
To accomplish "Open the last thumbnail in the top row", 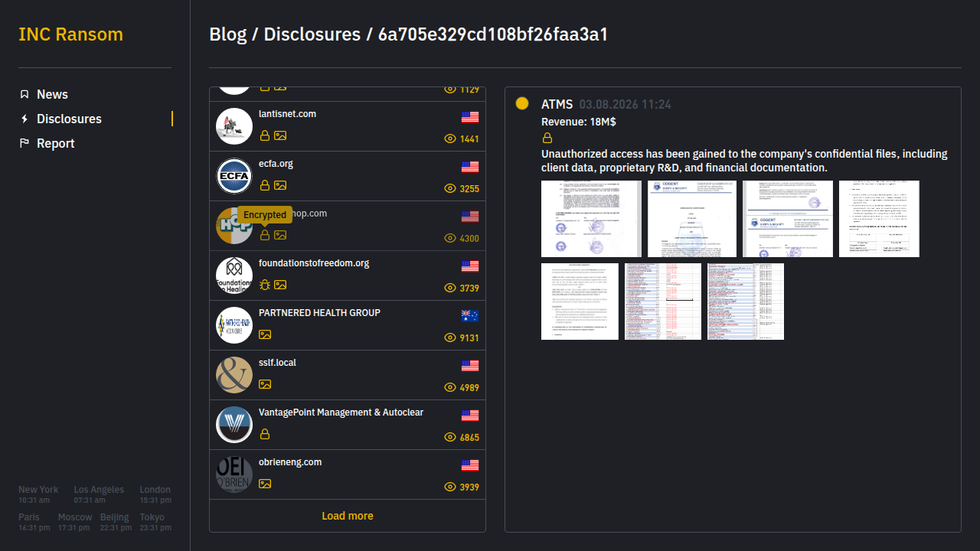I will 879,219.
